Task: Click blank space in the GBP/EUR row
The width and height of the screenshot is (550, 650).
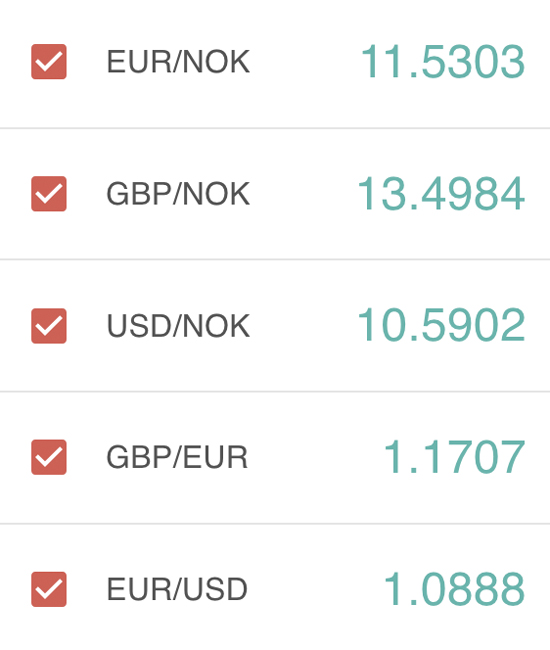Action: click(315, 458)
